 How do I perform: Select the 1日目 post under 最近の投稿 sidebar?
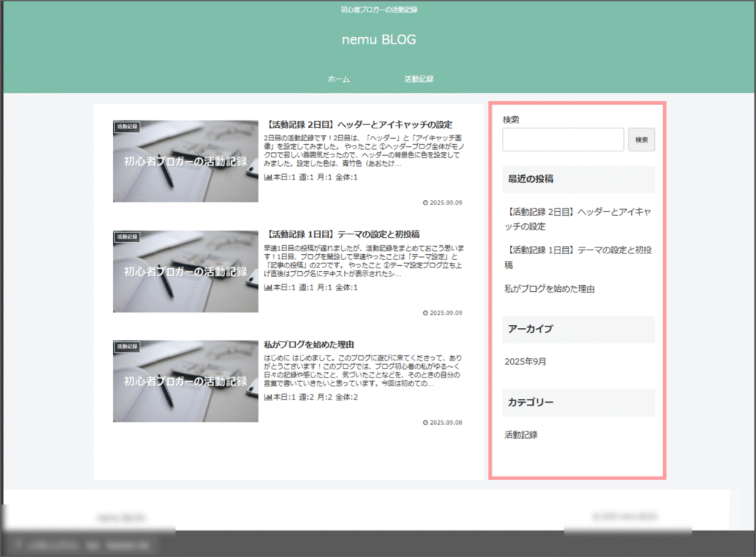[x=579, y=257]
